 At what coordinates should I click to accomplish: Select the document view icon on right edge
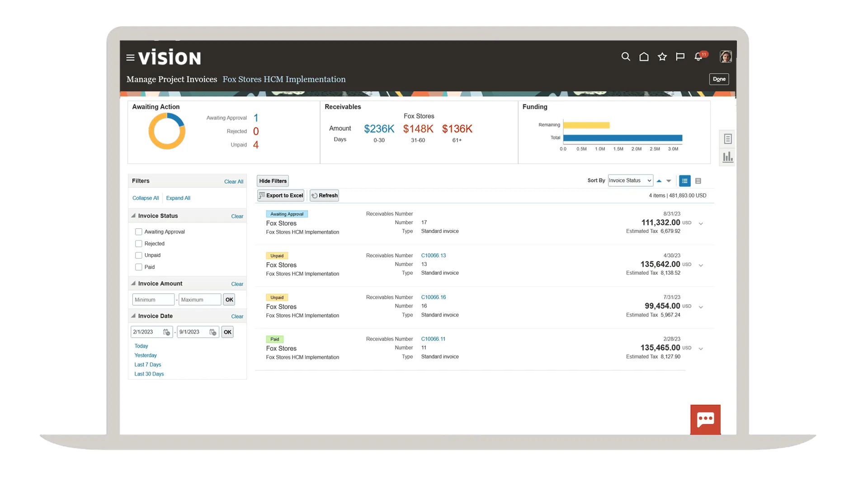pyautogui.click(x=728, y=139)
